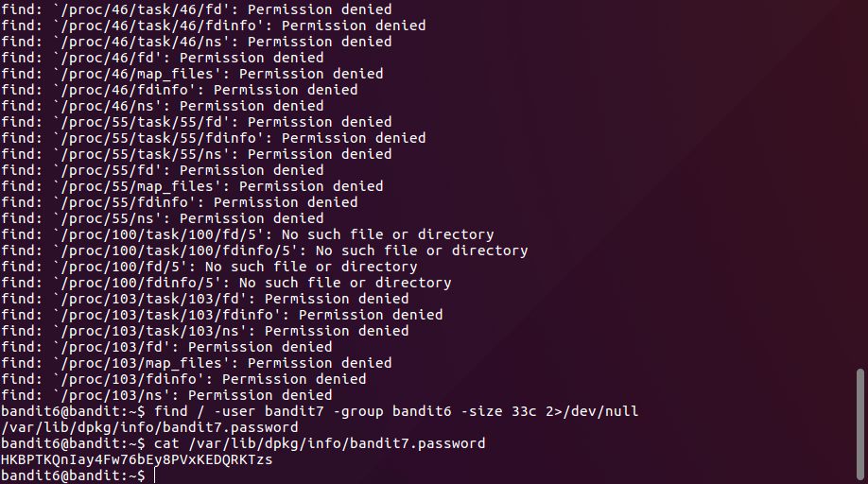Viewport: 868px width, 484px height.
Task: Click the '/proc/103/ns' Permission denied line
Action: (165, 395)
